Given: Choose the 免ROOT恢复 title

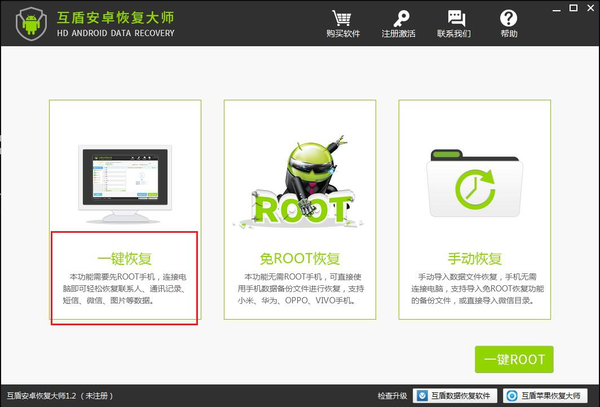Looking at the screenshot, I should click(x=300, y=259).
